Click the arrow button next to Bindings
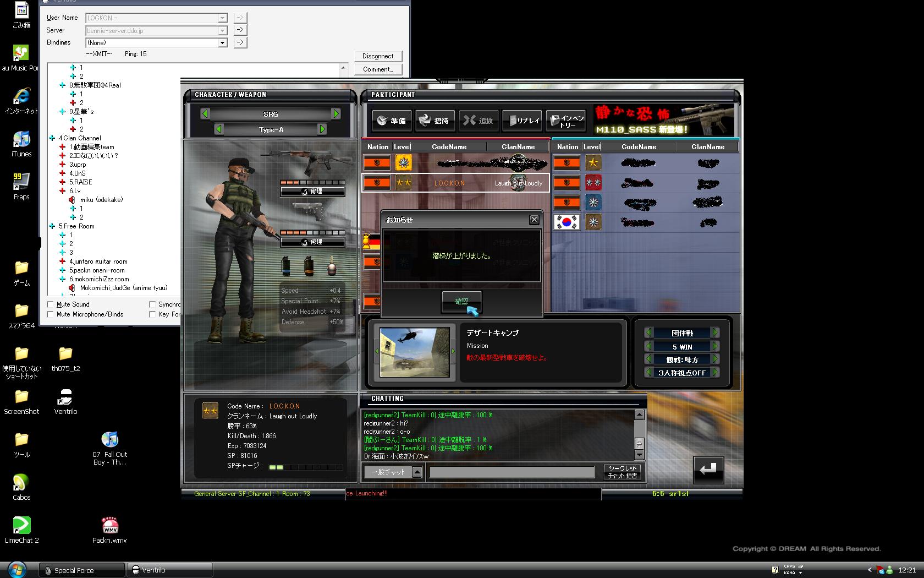The height and width of the screenshot is (578, 924). click(x=240, y=42)
